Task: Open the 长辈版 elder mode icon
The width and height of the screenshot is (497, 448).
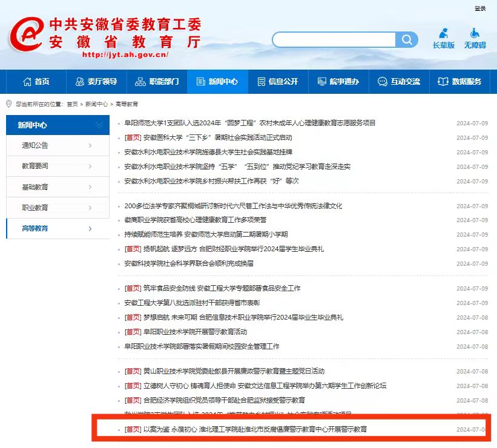Action: (444, 33)
